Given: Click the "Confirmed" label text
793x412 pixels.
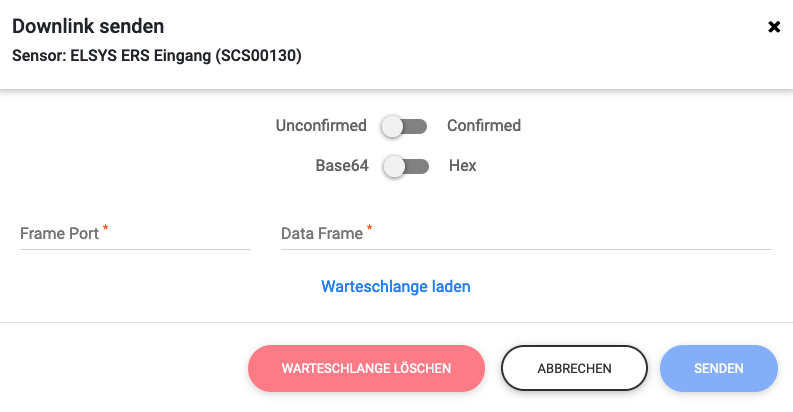Looking at the screenshot, I should 484,126.
